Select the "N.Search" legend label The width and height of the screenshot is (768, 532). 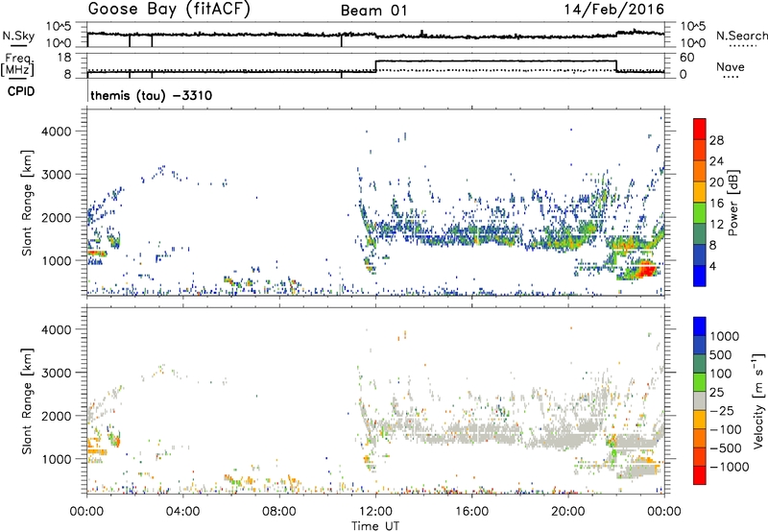[741, 36]
